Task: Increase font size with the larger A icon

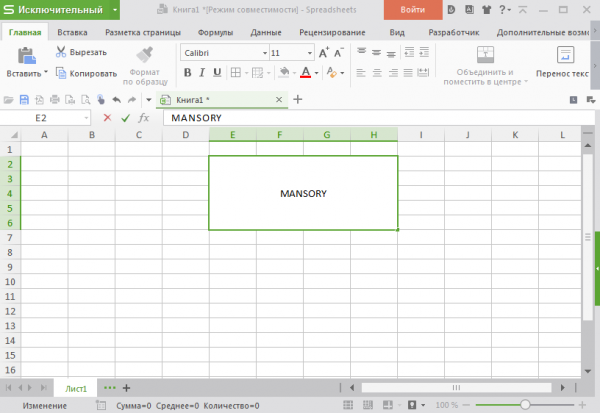Action: click(324, 52)
